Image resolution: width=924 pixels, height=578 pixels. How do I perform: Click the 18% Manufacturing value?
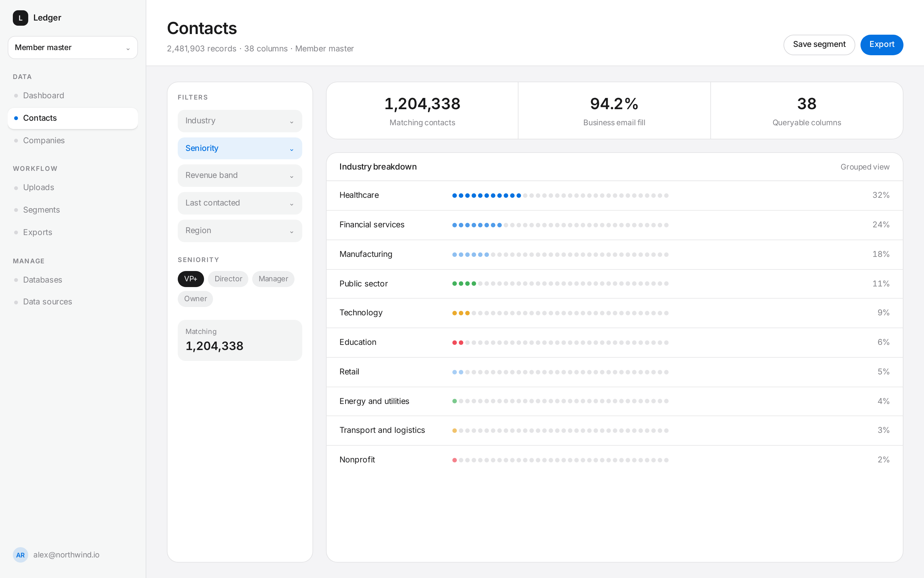(x=881, y=254)
